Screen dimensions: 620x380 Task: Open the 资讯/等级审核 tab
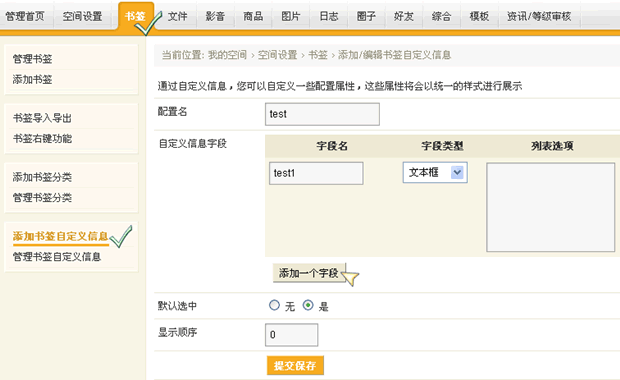[x=539, y=16]
